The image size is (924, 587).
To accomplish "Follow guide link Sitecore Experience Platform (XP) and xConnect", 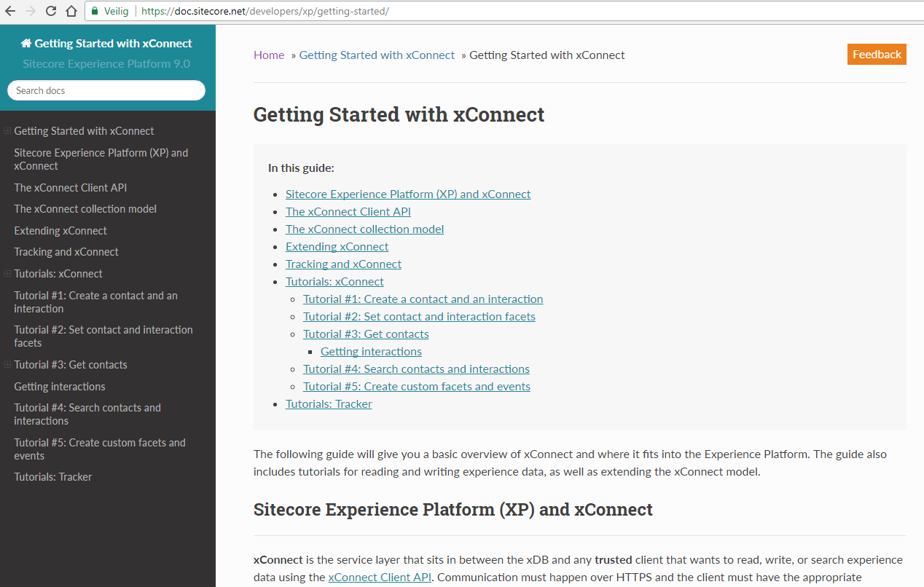I will pyautogui.click(x=408, y=194).
